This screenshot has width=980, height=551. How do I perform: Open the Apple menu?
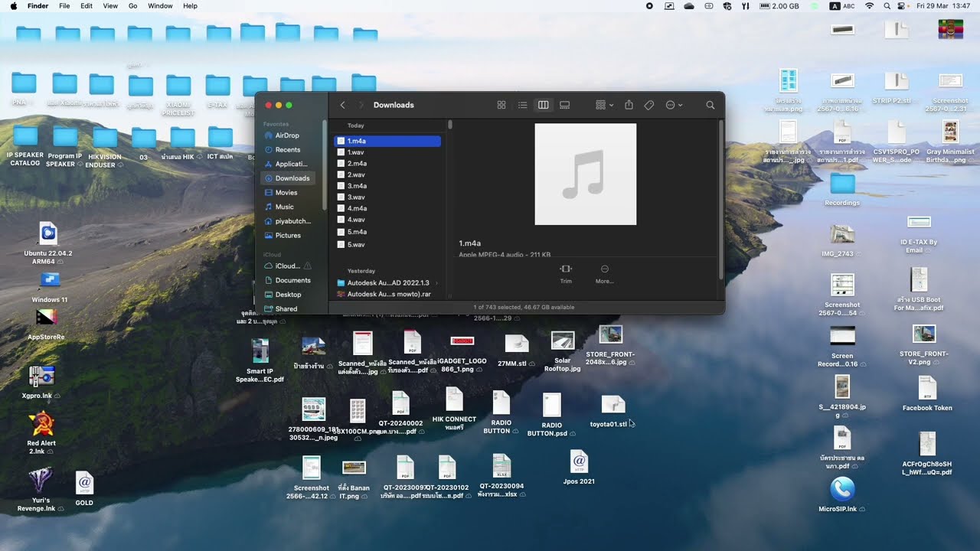coord(14,6)
